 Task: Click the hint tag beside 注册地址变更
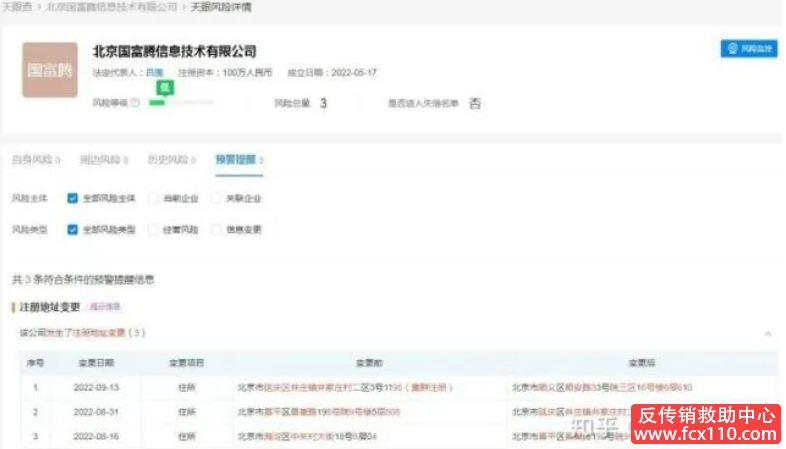[105, 307]
